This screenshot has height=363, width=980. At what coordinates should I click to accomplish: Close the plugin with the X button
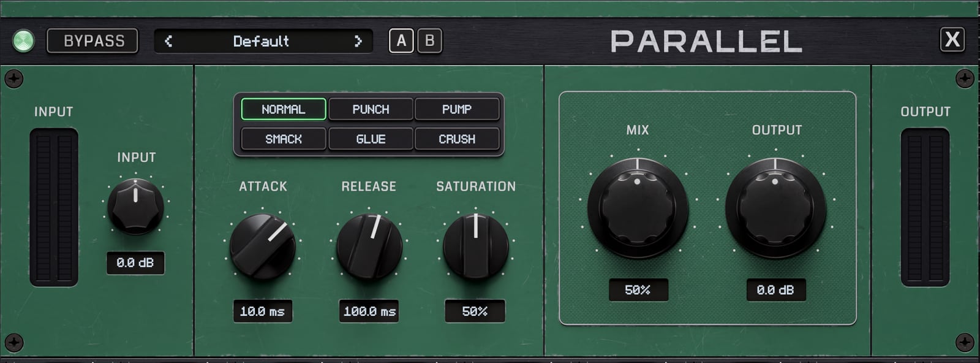952,40
